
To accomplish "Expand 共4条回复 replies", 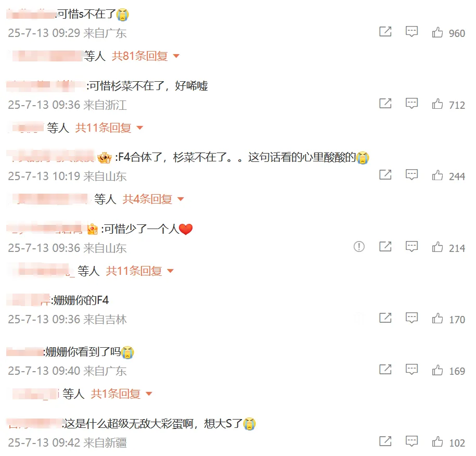I will tap(153, 199).
